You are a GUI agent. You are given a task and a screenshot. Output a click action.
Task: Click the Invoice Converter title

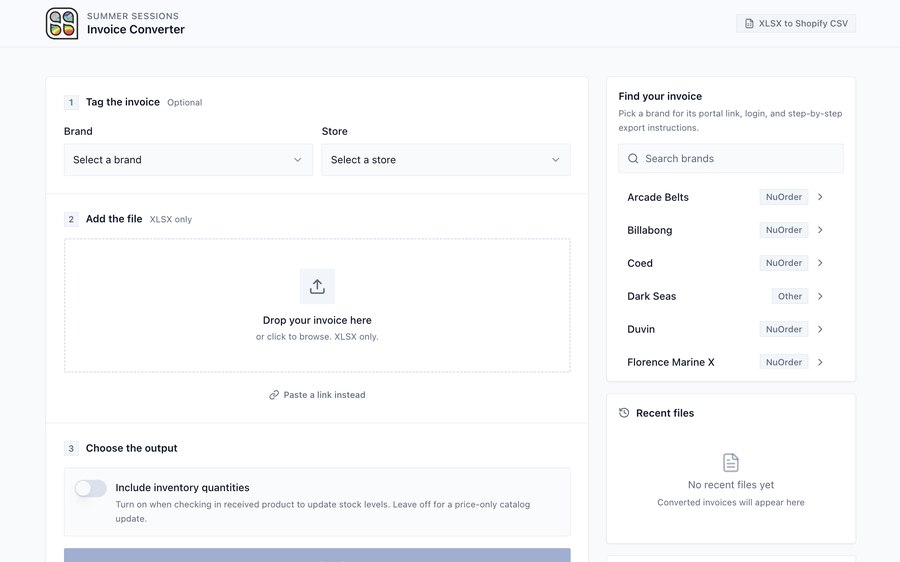[135, 30]
